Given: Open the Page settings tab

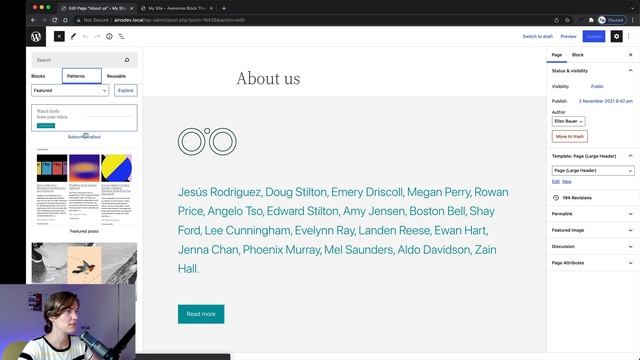Looking at the screenshot, I should (x=557, y=55).
